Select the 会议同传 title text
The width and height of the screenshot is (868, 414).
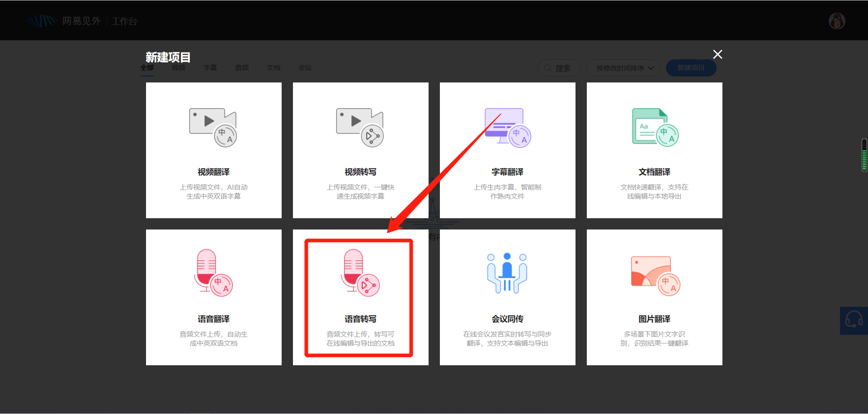pyautogui.click(x=507, y=319)
